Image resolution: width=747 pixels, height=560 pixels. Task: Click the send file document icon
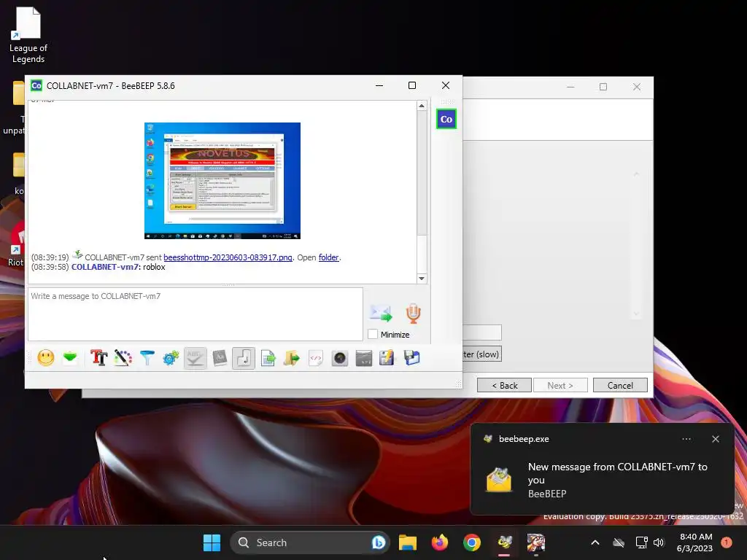268,358
